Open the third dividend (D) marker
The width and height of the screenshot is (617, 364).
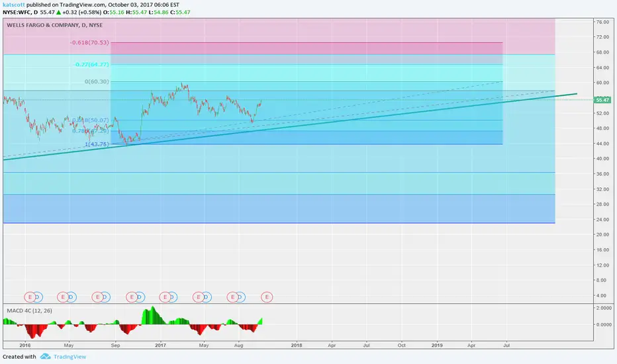[x=105, y=297]
